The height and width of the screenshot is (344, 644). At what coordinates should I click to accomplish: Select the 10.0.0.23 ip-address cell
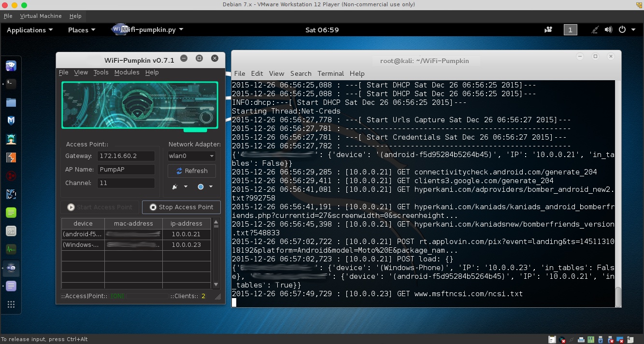[186, 245]
